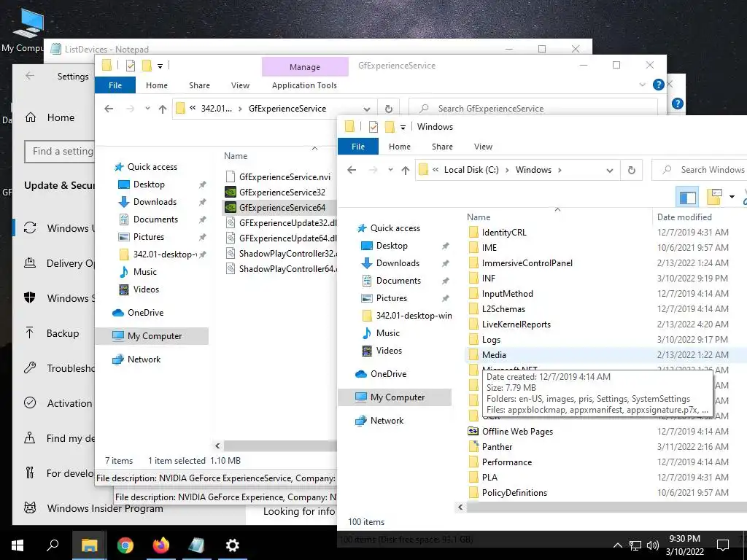
Task: Open Share ribbon tab in Windows window
Action: pyautogui.click(x=442, y=147)
